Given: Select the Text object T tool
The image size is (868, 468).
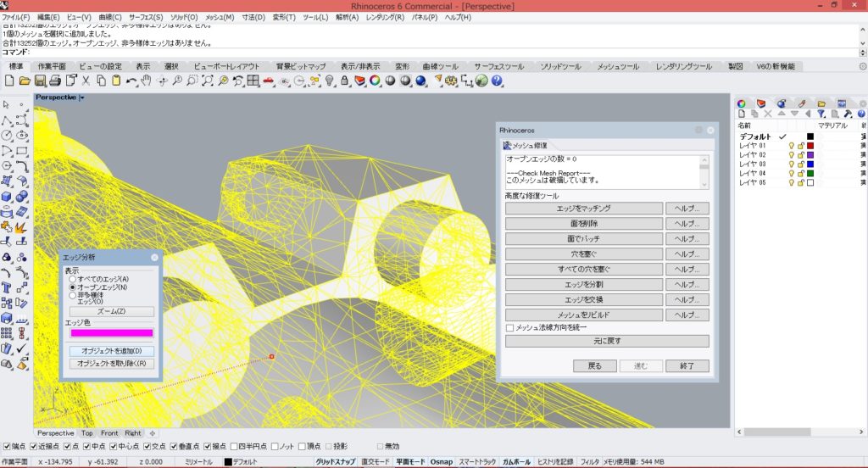Looking at the screenshot, I should [x=7, y=288].
